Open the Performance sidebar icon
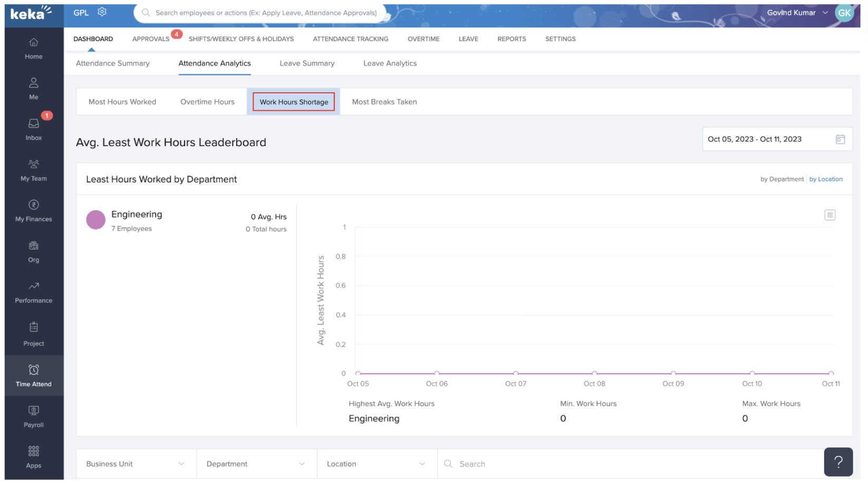Viewport: 868px width, 484px height. pos(34,292)
